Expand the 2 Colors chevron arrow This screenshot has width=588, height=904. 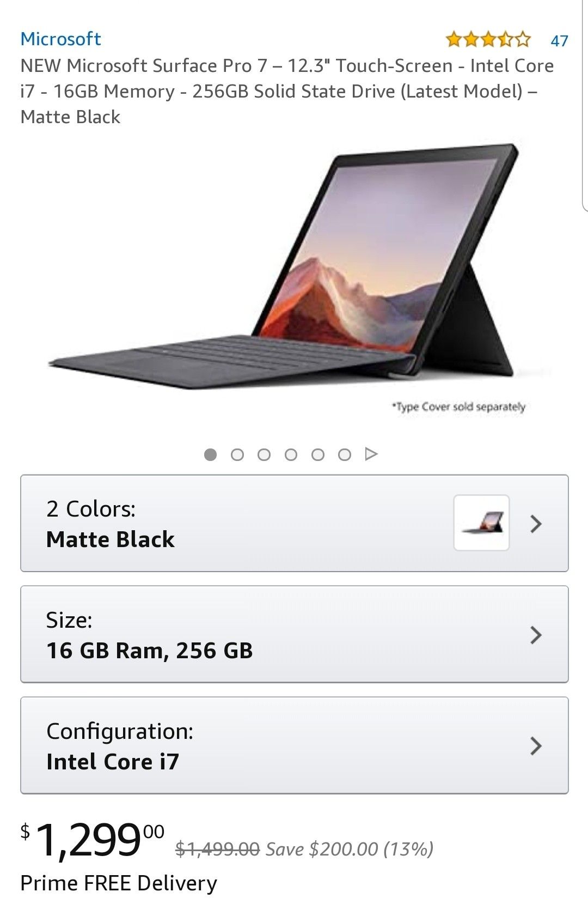click(x=536, y=524)
